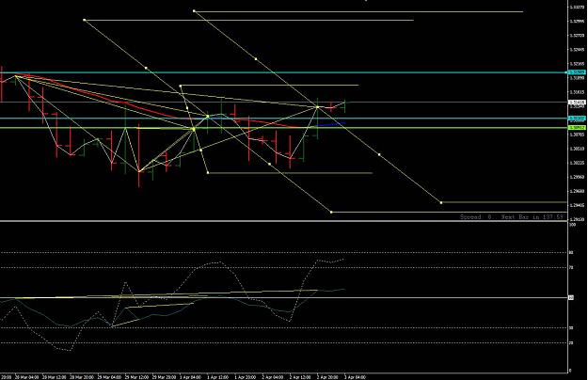This screenshot has height=380, width=588.
Task: Click the 70 level on the oscillator scale
Action: [571, 268]
